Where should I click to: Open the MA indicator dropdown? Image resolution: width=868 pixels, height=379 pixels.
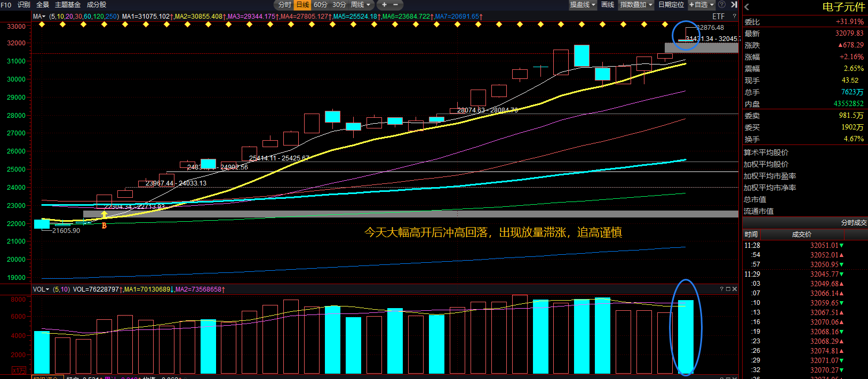[39, 17]
